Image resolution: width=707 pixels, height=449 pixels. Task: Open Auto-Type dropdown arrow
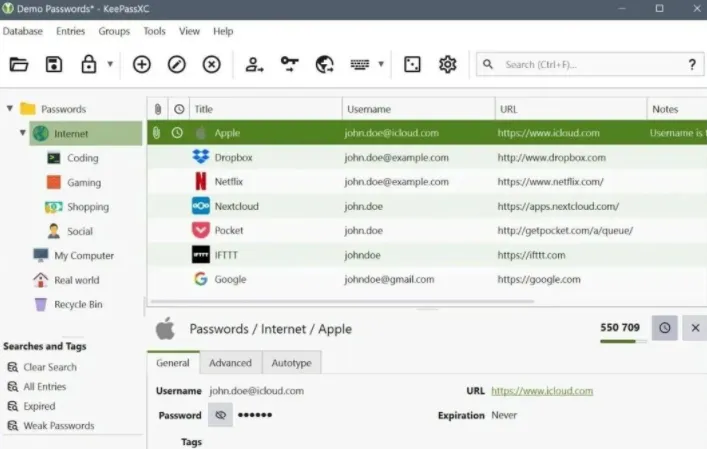click(381, 64)
